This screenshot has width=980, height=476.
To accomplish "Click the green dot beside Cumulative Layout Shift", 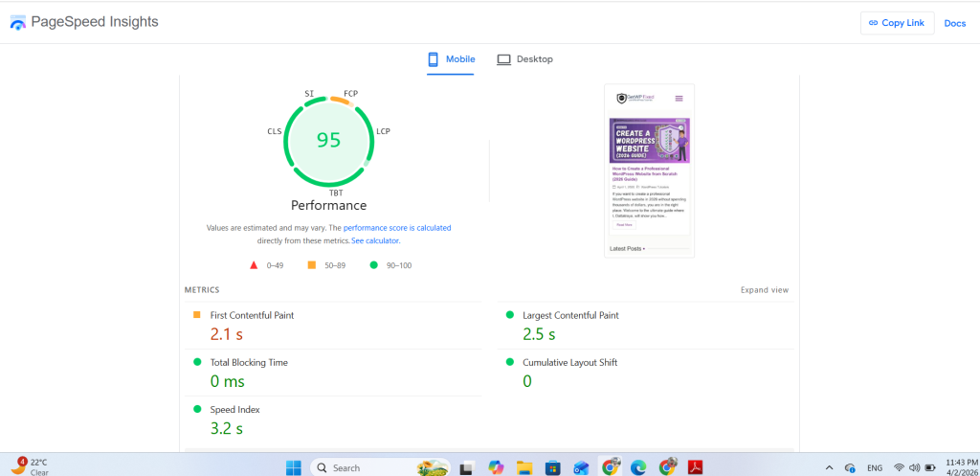I will point(509,361).
